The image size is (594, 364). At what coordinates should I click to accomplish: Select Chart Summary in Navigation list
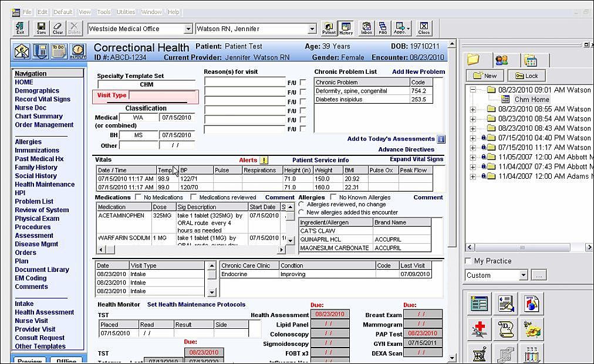(x=39, y=116)
